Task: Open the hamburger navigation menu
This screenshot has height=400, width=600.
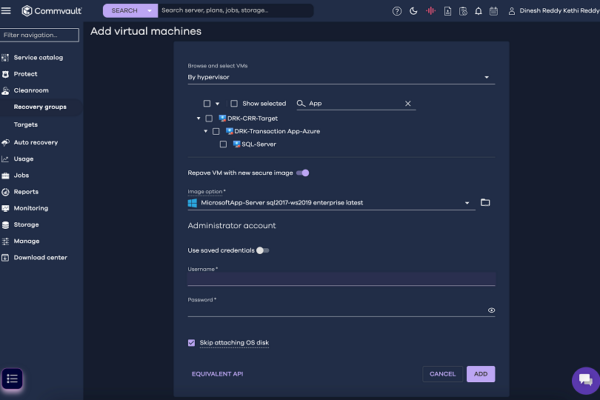Action: (6, 11)
